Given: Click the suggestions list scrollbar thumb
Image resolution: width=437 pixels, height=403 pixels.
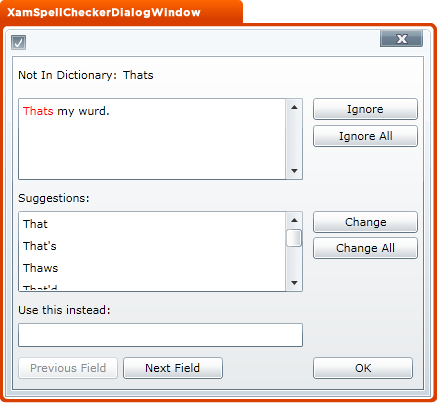Looking at the screenshot, I should pos(294,238).
